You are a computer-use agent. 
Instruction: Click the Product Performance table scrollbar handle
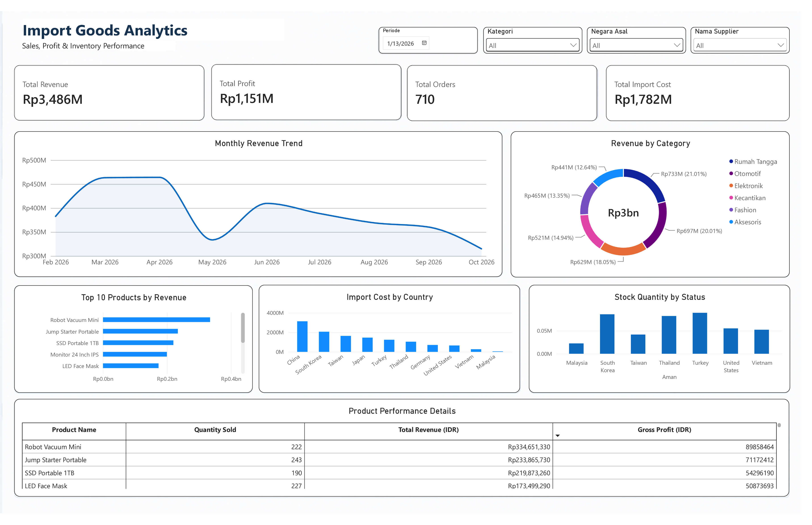779,425
